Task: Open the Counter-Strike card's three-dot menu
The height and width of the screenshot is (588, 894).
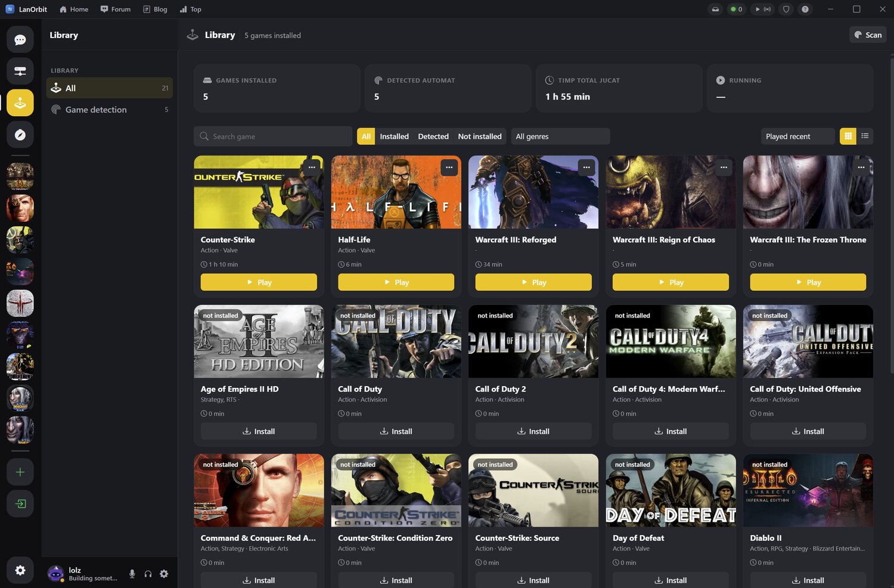Action: click(312, 167)
